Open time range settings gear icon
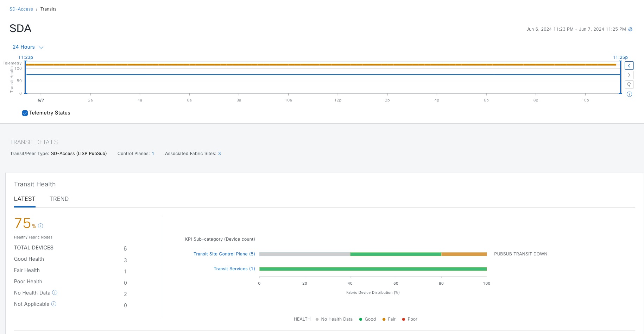The width and height of the screenshot is (644, 334). coord(630,29)
